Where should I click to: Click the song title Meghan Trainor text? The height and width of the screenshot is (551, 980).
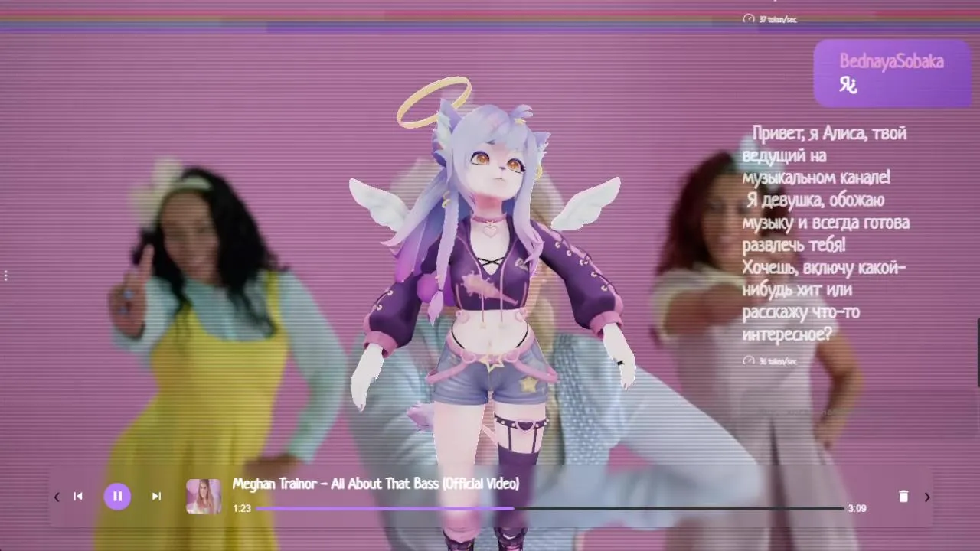click(x=376, y=484)
